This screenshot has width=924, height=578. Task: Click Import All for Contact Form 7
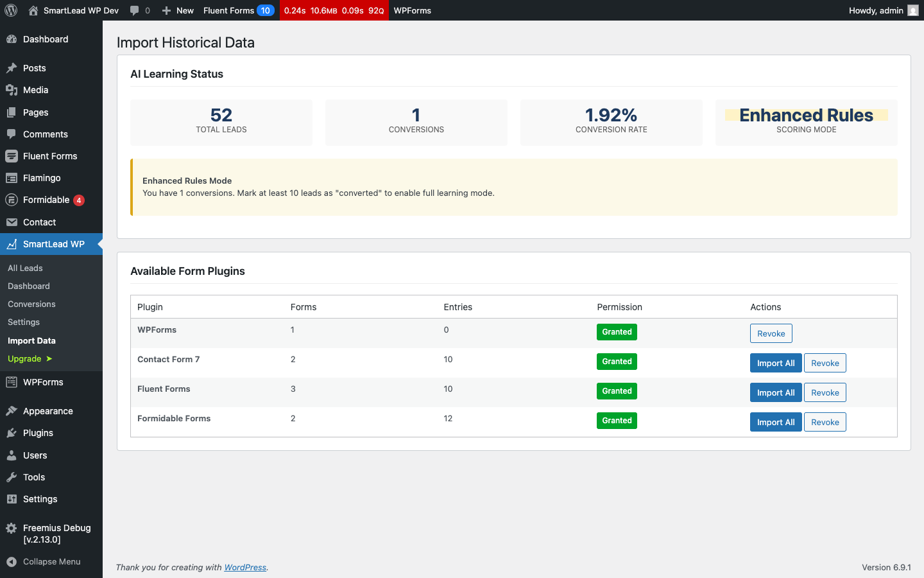[776, 362]
